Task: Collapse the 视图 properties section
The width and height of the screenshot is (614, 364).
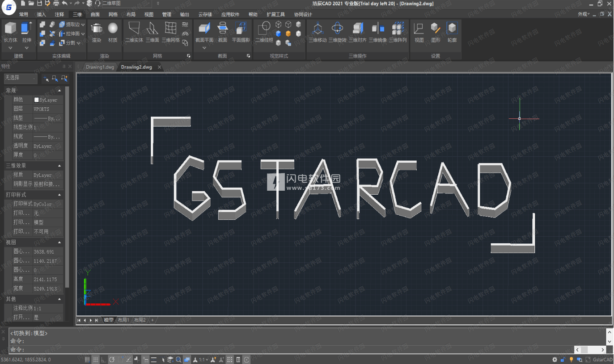Action: [x=59, y=243]
